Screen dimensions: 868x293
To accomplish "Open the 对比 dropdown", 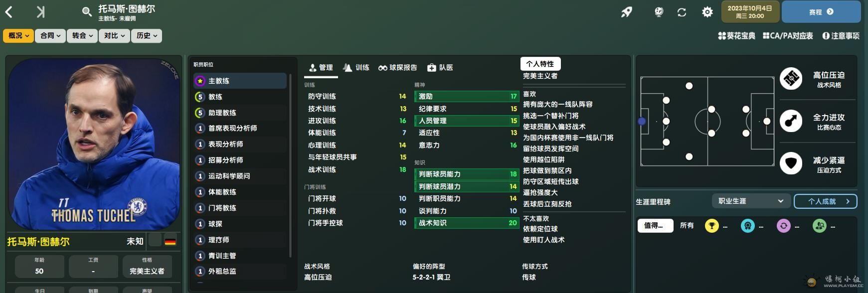I will (114, 35).
